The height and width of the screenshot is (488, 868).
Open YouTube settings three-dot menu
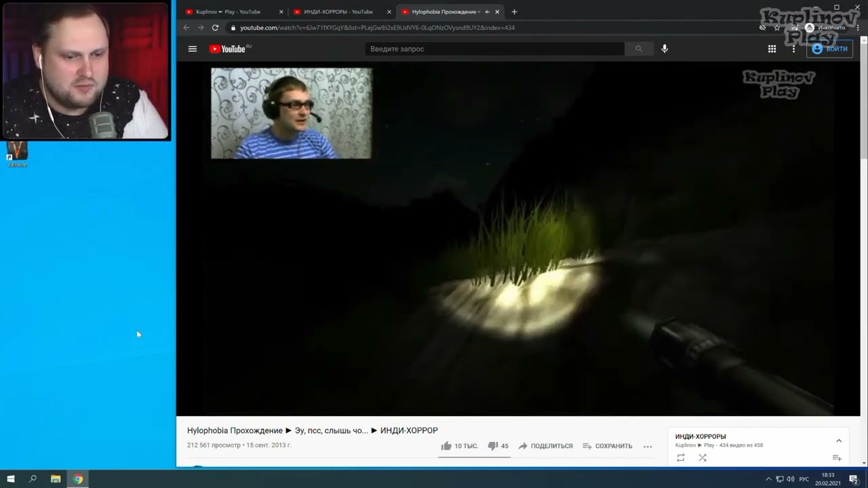tap(793, 49)
